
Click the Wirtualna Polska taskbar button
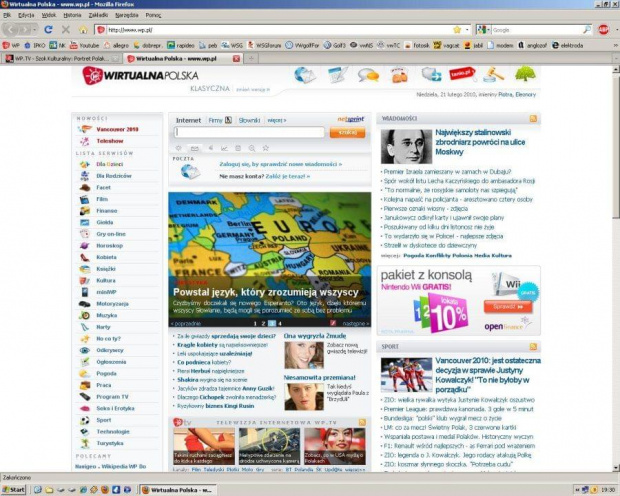click(179, 490)
